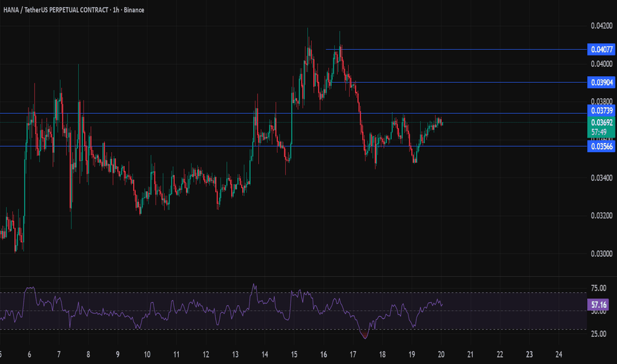The height and width of the screenshot is (364, 617).
Task: Click the HANA / TetherUS PERPETUAL CONTRACT title
Action: click(x=73, y=10)
